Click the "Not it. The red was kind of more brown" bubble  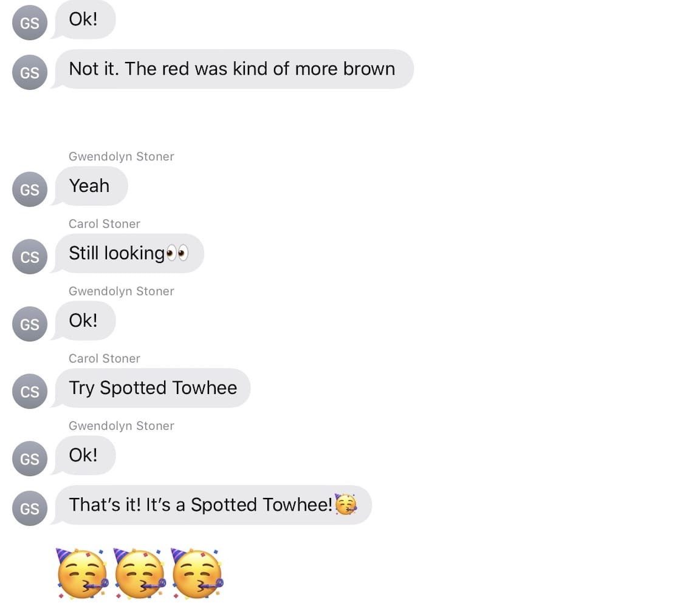tap(233, 69)
